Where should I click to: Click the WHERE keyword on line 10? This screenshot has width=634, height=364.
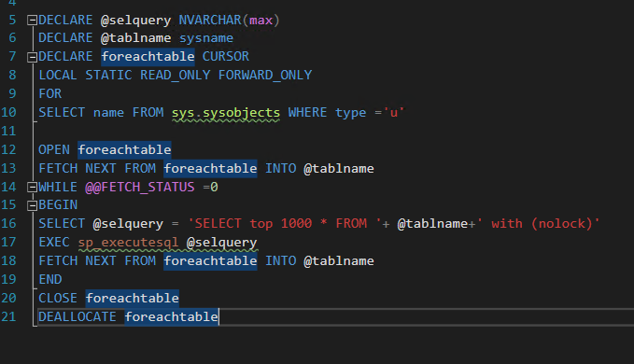307,112
